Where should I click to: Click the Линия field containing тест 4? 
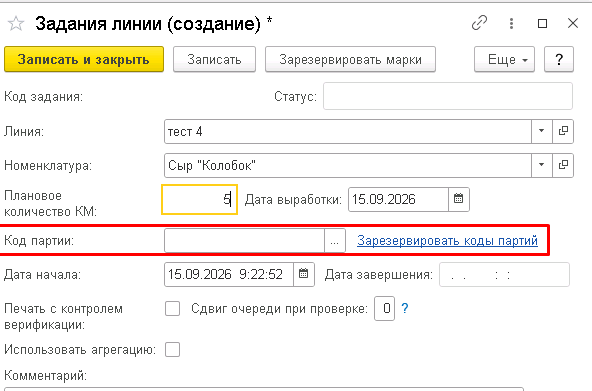[348, 131]
